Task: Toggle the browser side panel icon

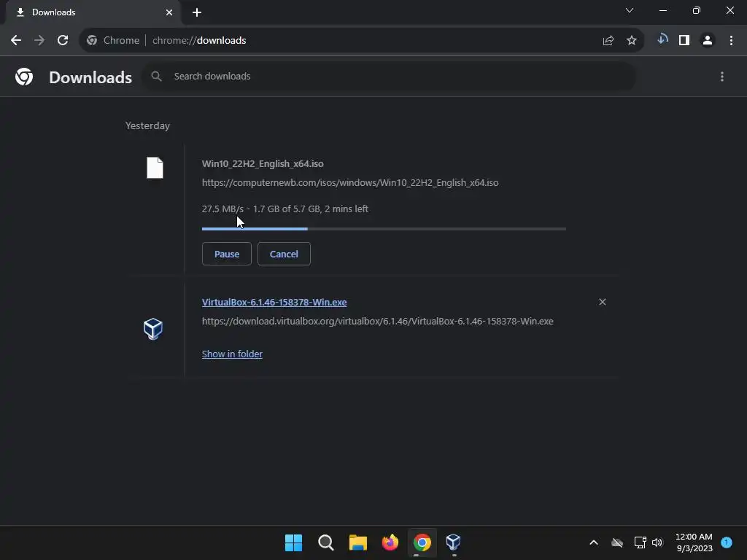Action: click(684, 41)
